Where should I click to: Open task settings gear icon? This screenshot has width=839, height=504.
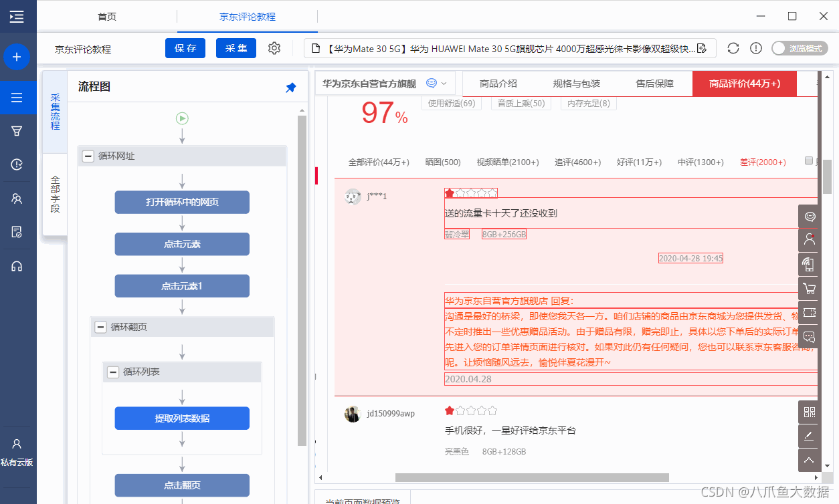click(x=274, y=48)
